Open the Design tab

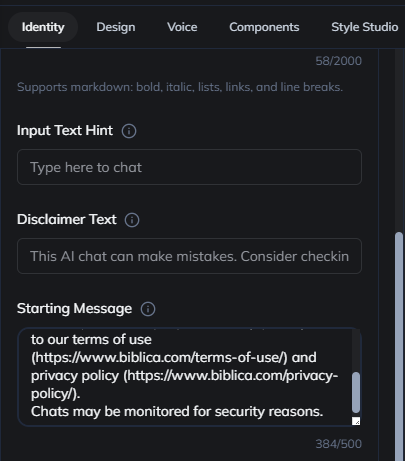pyautogui.click(x=116, y=27)
